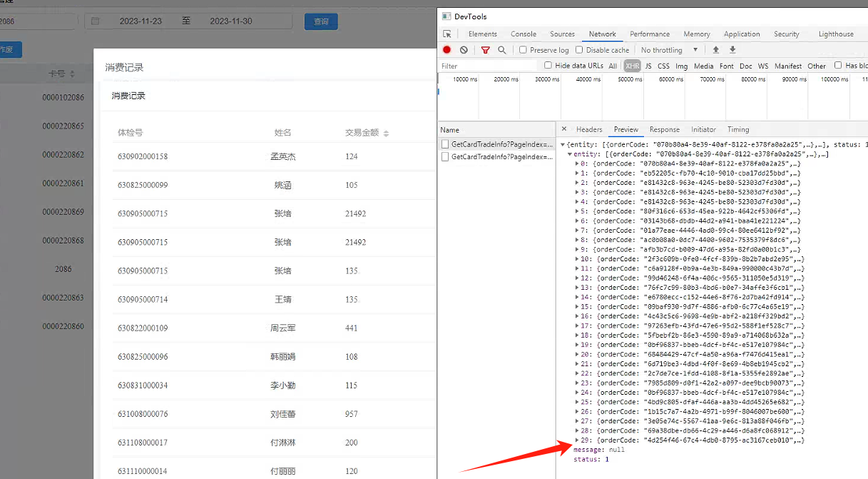868x479 pixels.
Task: Filter requests by Doc type
Action: pos(746,66)
